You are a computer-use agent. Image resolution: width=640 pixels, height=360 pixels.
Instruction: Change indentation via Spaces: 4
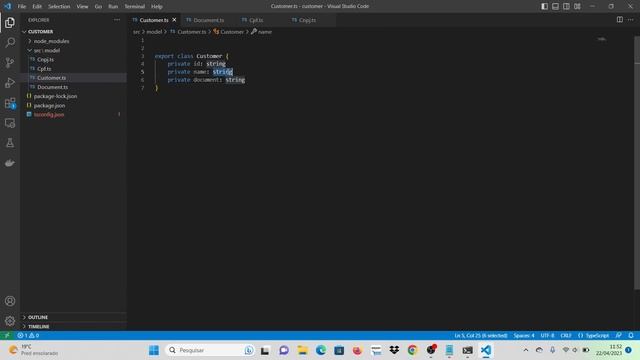pos(524,336)
